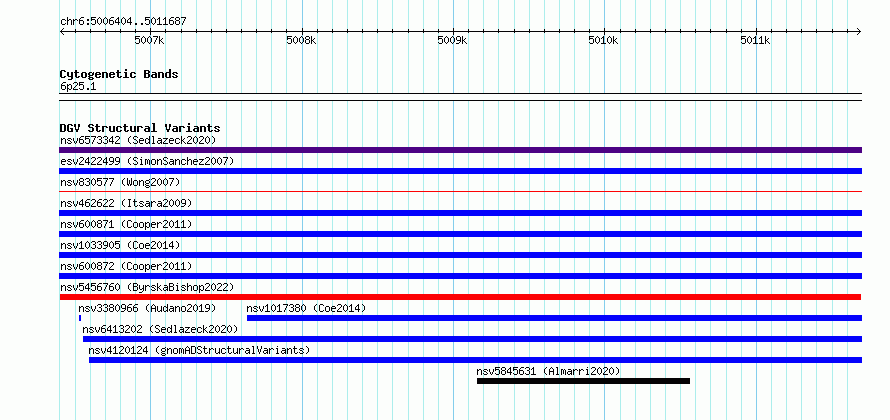Click the blue nsv1017380 variant bar
The image size is (890, 420).
tap(555, 318)
